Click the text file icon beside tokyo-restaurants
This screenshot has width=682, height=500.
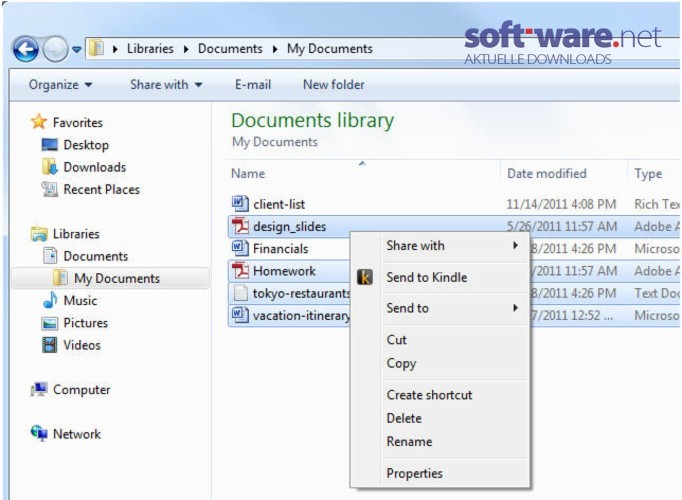[x=240, y=293]
